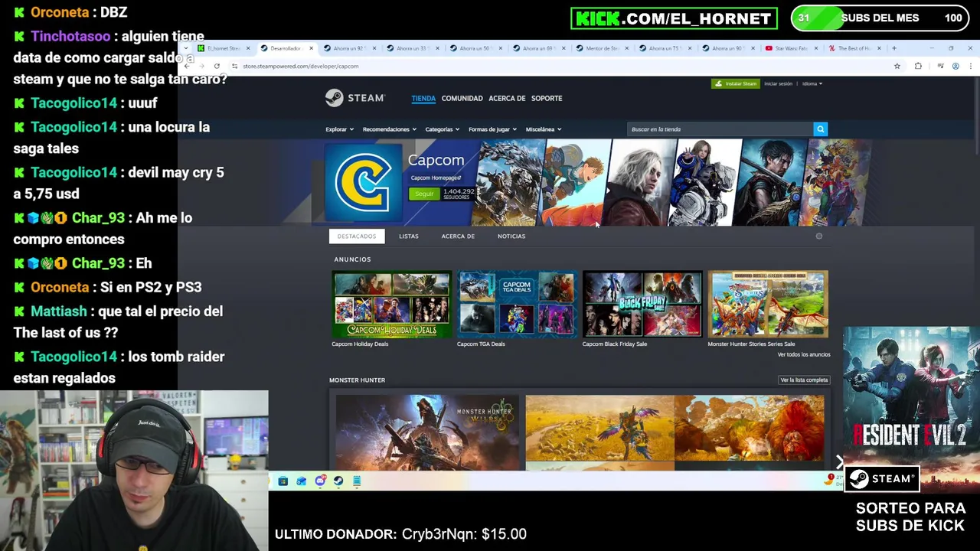Viewport: 980px width, 551px height.
Task: Open the Idioma language dropdown
Action: pos(812,83)
